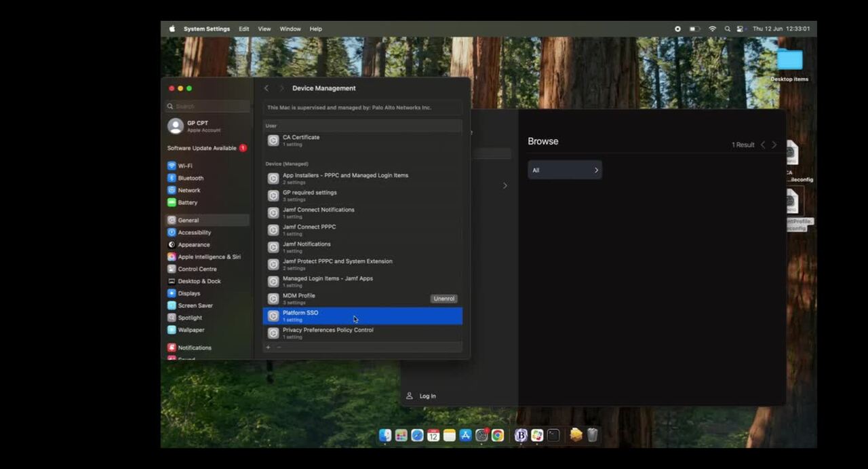Image resolution: width=868 pixels, height=469 pixels.
Task: Click the Wi-Fi status icon in menu bar
Action: [712, 29]
